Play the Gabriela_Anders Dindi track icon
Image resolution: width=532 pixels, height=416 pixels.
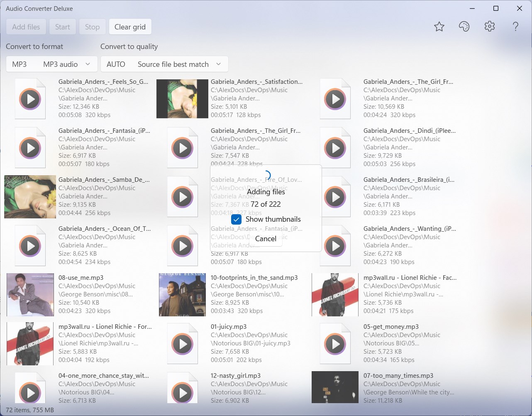(x=335, y=148)
